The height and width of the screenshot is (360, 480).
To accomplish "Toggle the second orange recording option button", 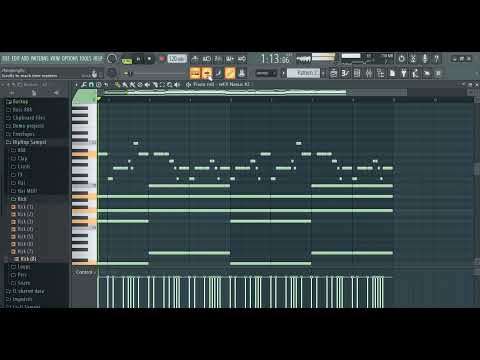I will point(207,73).
